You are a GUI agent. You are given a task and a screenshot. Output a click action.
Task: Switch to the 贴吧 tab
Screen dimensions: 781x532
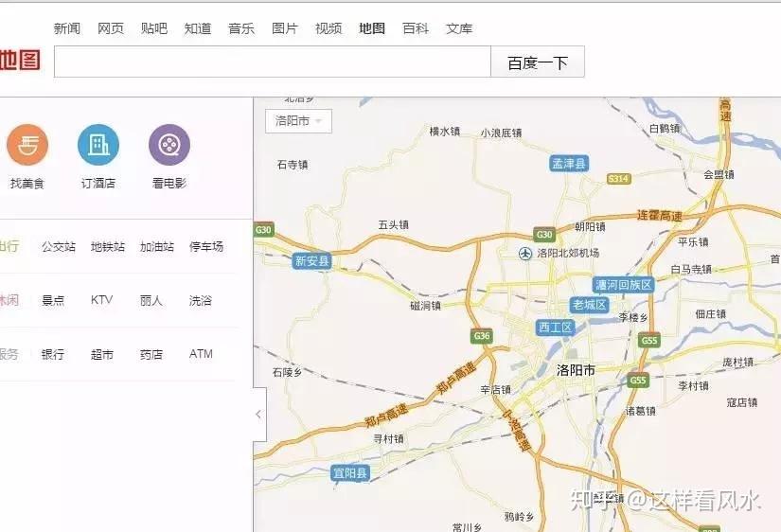[154, 28]
